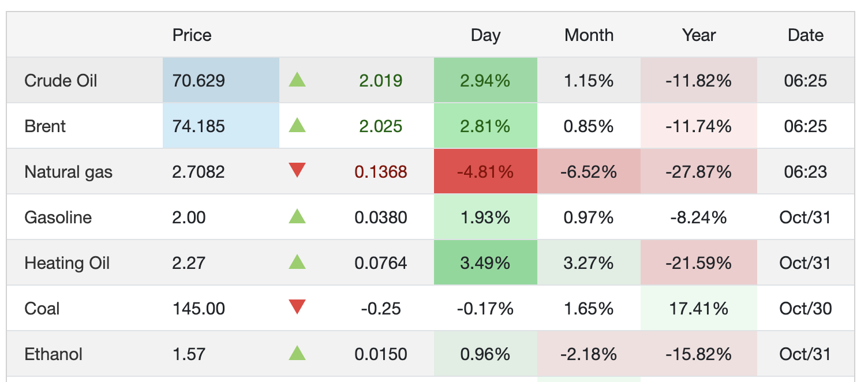The width and height of the screenshot is (868, 382).
Task: Sort by the Month column header
Action: pyautogui.click(x=589, y=35)
